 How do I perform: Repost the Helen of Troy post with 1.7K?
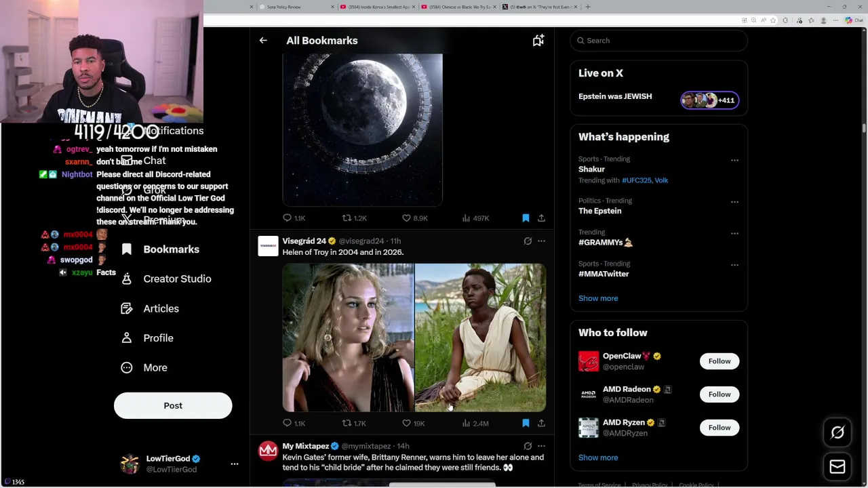click(x=354, y=423)
